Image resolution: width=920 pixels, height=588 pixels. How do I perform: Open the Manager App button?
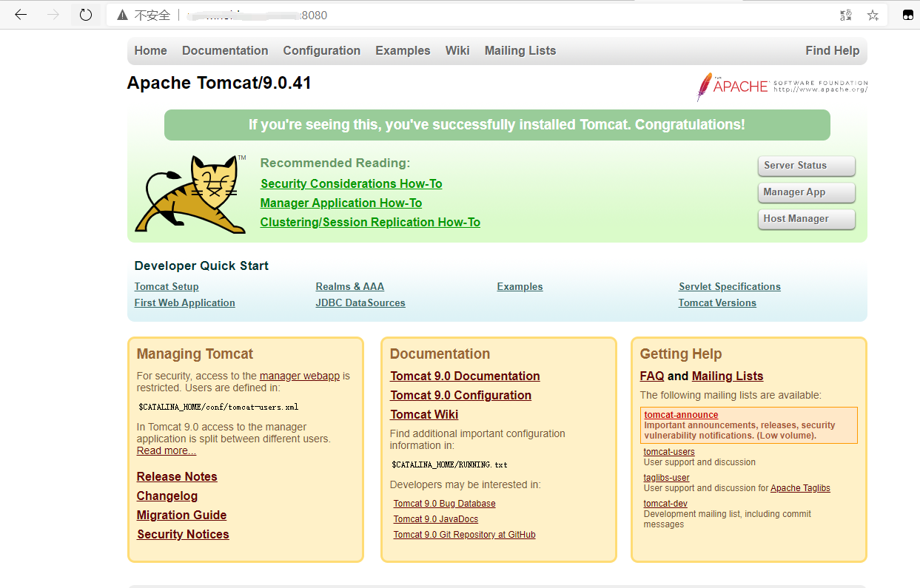(807, 192)
